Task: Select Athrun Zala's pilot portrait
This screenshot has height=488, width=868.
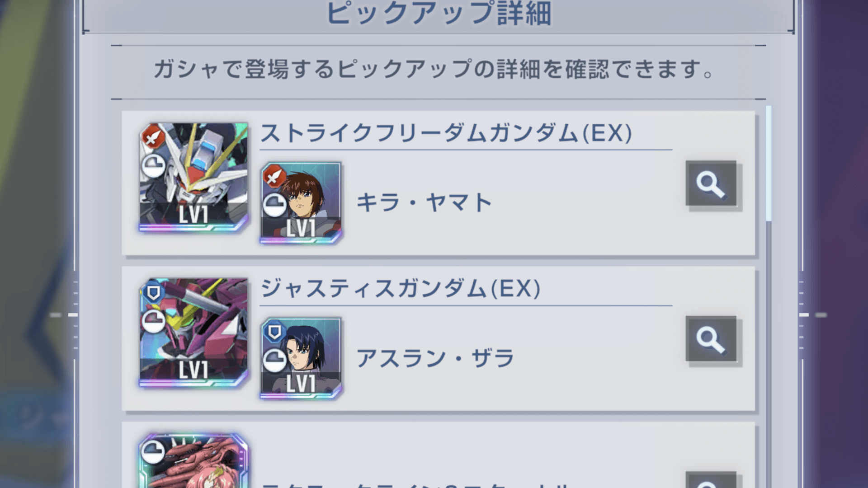Action: pos(301,358)
